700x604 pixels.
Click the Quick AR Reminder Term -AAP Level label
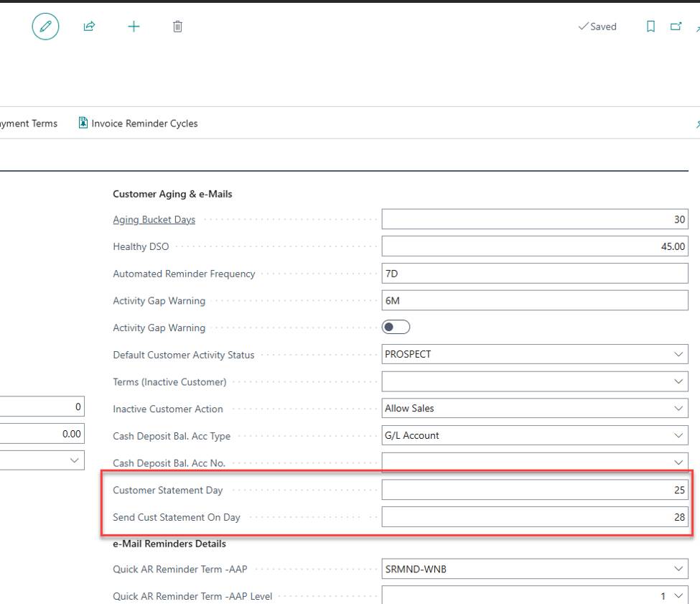tap(192, 596)
